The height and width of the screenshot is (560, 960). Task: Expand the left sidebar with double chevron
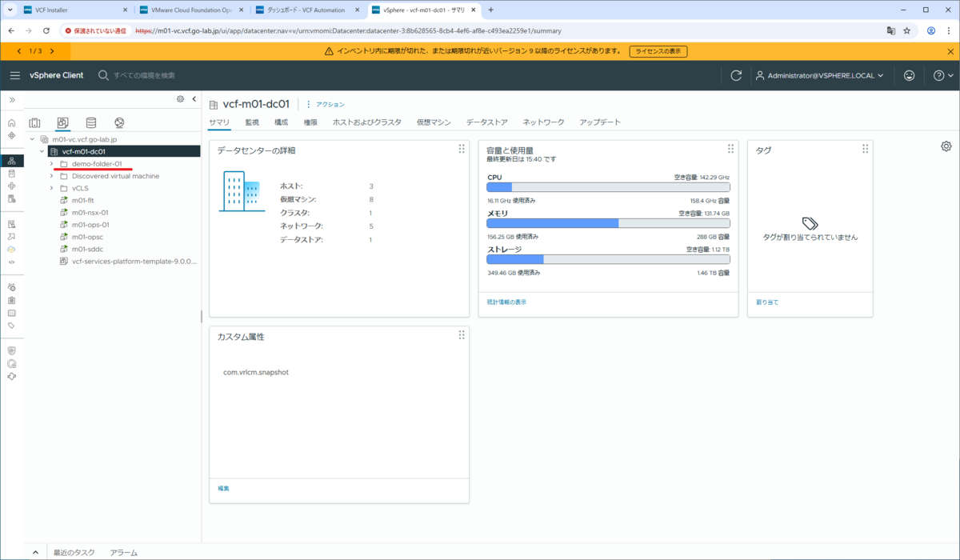(12, 99)
